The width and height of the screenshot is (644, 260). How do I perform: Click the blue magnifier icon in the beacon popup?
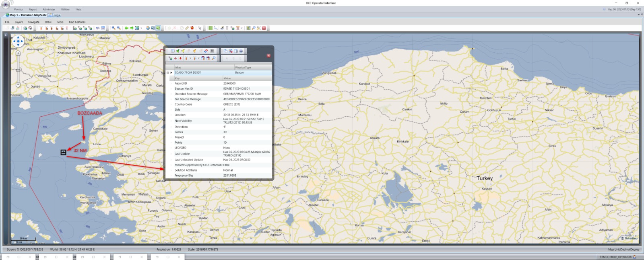click(x=214, y=58)
